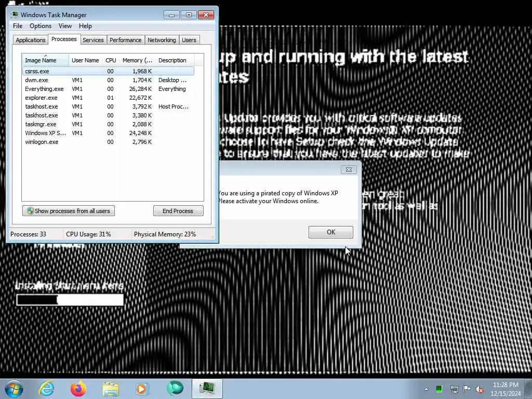The image size is (532, 399).
Task: Click OK in the pirated copy dialog
Action: (331, 232)
